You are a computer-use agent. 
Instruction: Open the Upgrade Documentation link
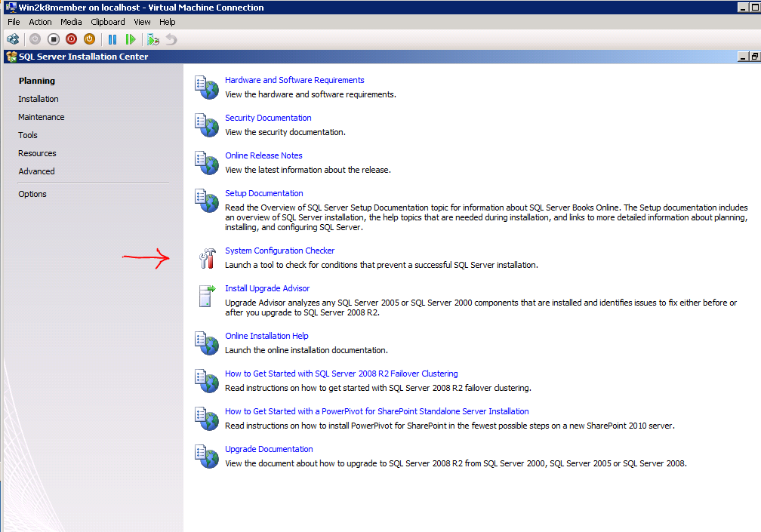pos(269,450)
